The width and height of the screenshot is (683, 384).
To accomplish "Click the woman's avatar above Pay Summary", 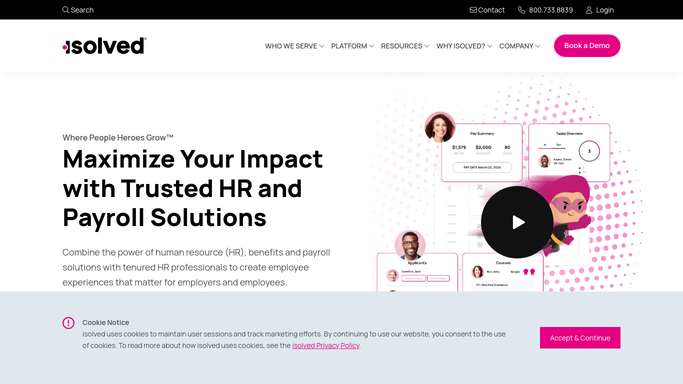I will (440, 127).
